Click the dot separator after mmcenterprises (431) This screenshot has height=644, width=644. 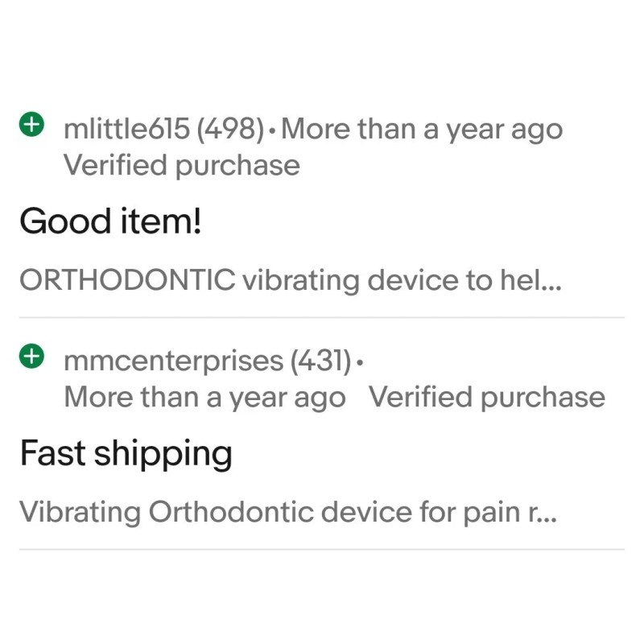pos(359,361)
